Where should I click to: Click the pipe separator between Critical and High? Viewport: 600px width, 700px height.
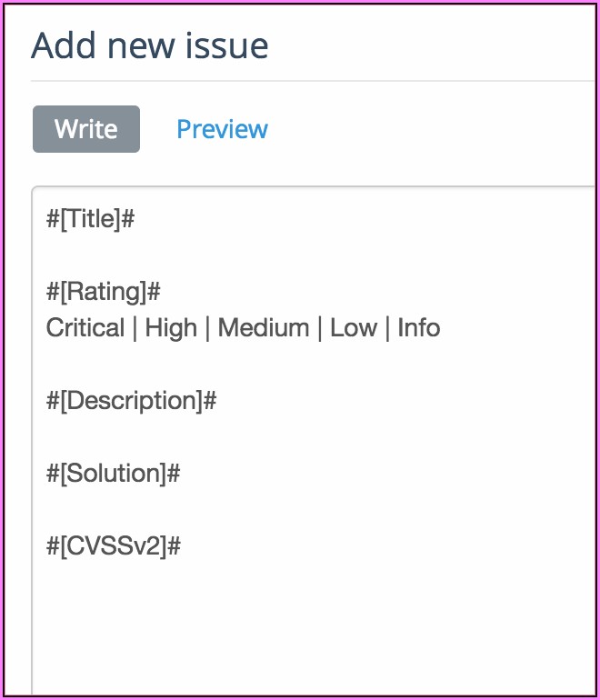pos(135,328)
